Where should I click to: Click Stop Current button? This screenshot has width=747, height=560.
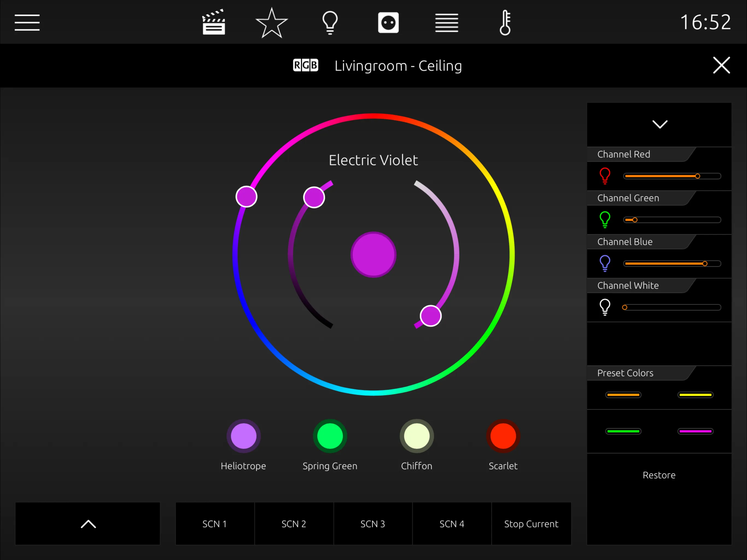coord(531,524)
